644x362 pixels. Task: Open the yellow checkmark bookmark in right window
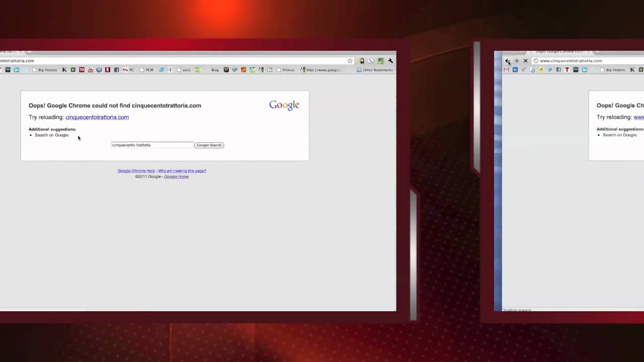click(x=541, y=70)
